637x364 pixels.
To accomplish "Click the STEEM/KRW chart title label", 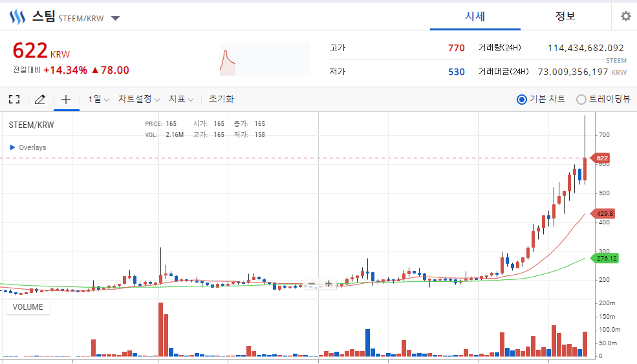I will [31, 125].
